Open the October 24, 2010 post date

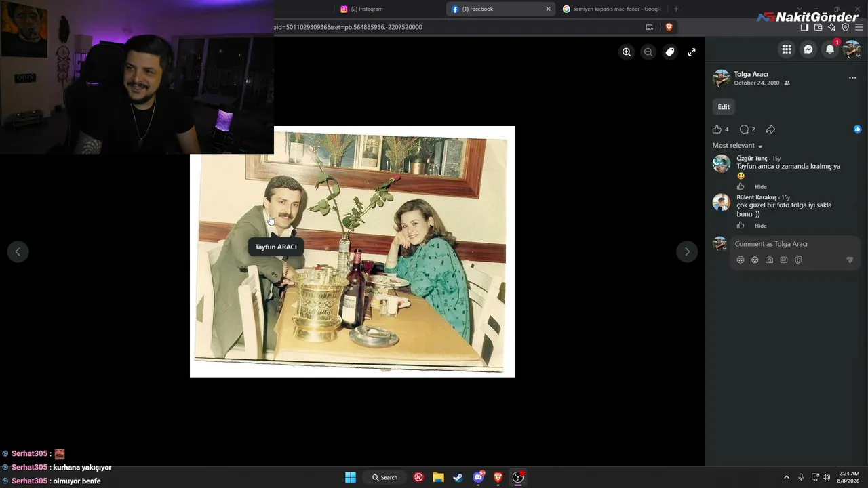pyautogui.click(x=756, y=83)
